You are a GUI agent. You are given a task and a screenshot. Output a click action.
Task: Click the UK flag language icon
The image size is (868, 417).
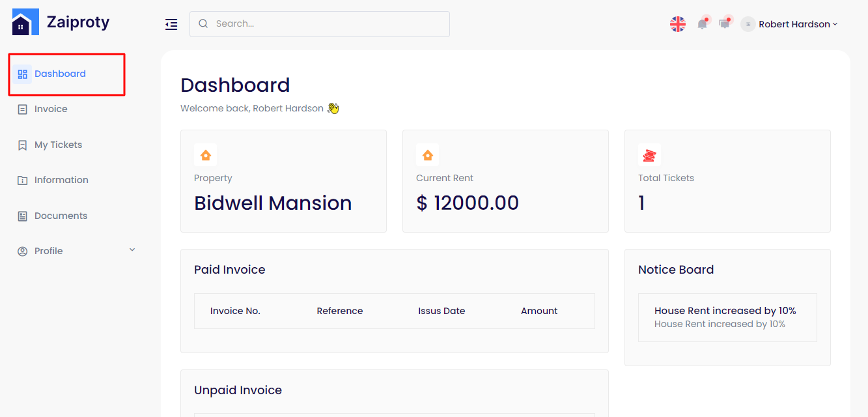pos(678,24)
